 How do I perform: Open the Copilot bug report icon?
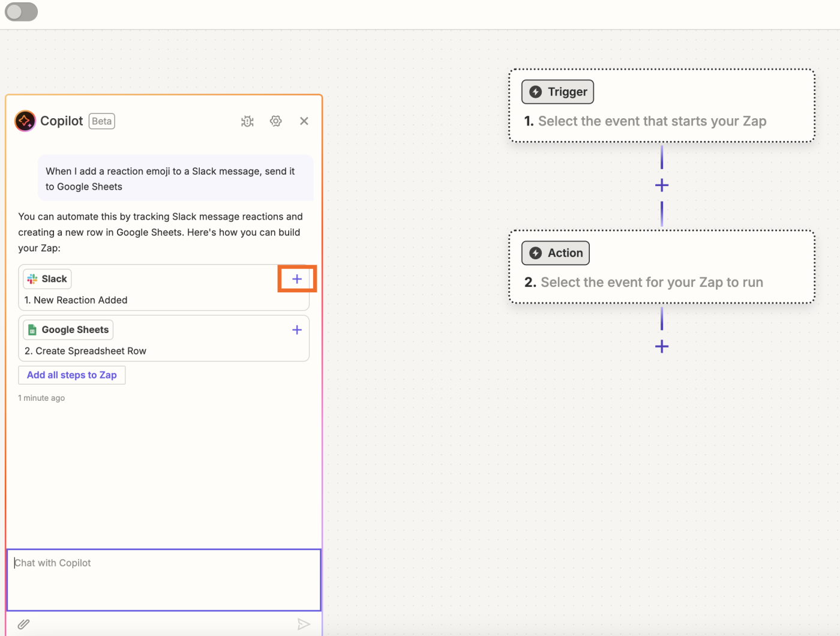[x=247, y=121]
